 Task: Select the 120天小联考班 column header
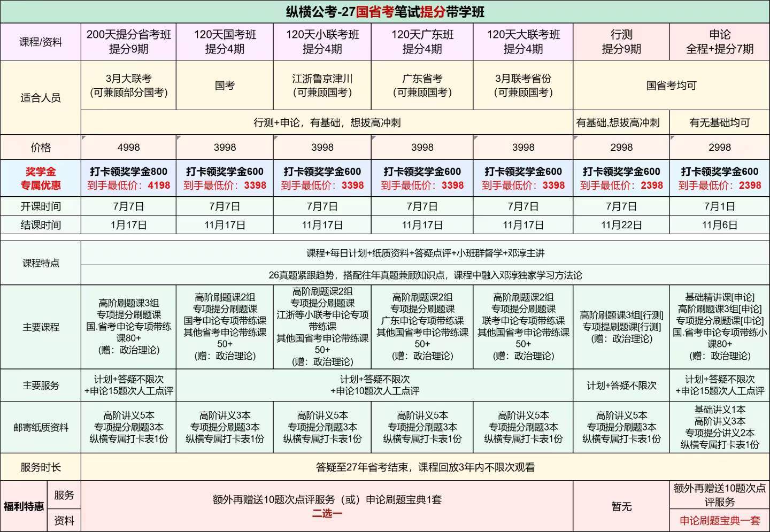coord(322,42)
